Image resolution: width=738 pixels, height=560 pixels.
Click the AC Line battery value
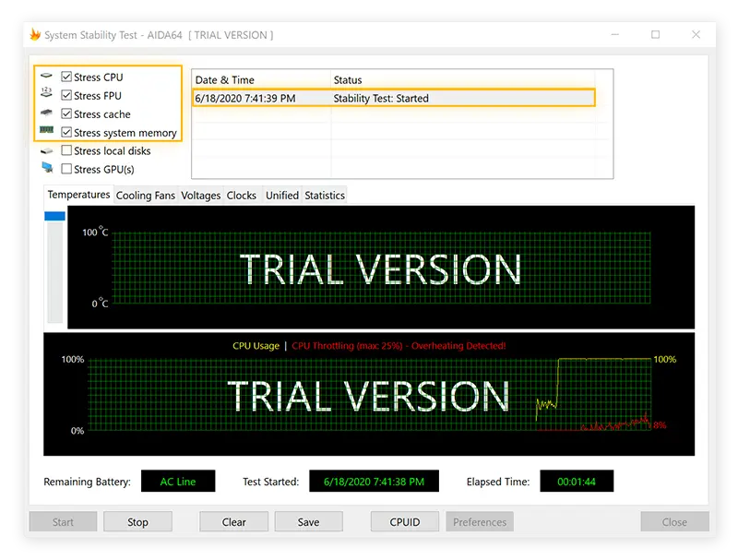tap(178, 482)
